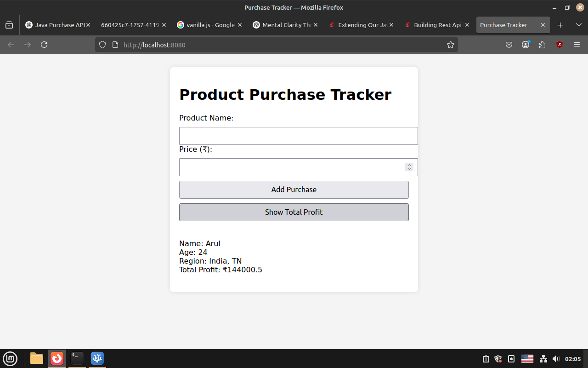Open the Pocket save icon
Viewport: 588px width, 368px height.
click(509, 45)
